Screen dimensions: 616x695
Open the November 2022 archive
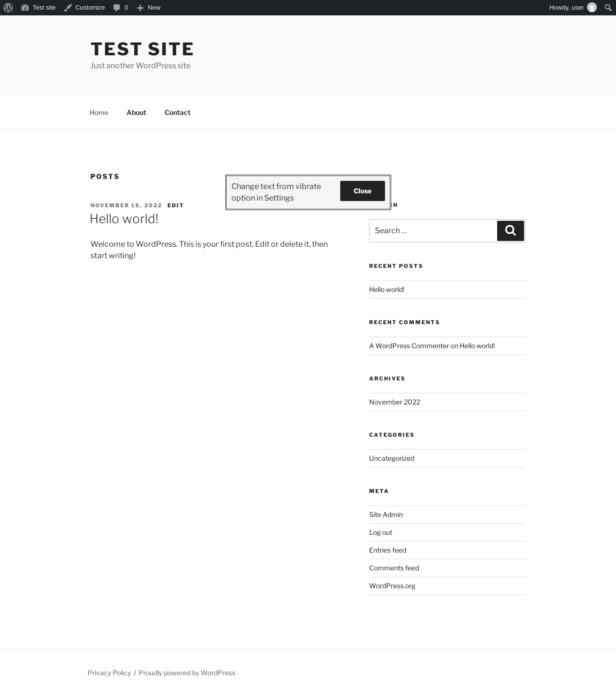coord(395,402)
